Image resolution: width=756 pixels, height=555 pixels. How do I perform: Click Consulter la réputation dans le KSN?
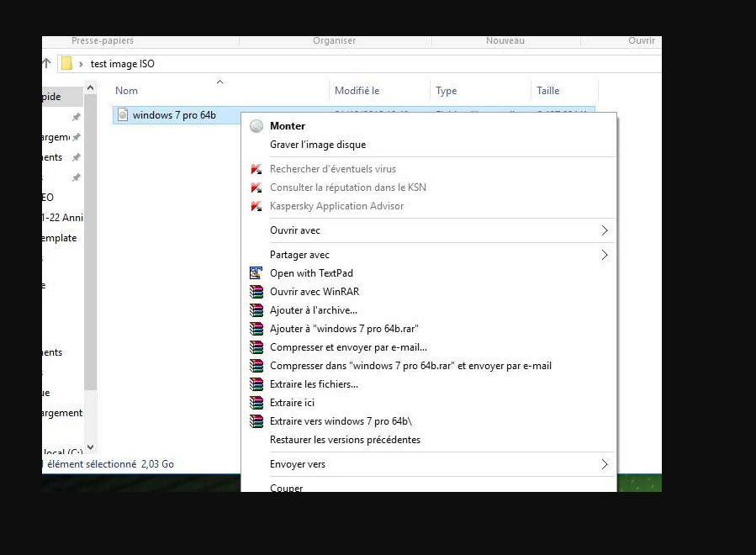[x=348, y=188]
